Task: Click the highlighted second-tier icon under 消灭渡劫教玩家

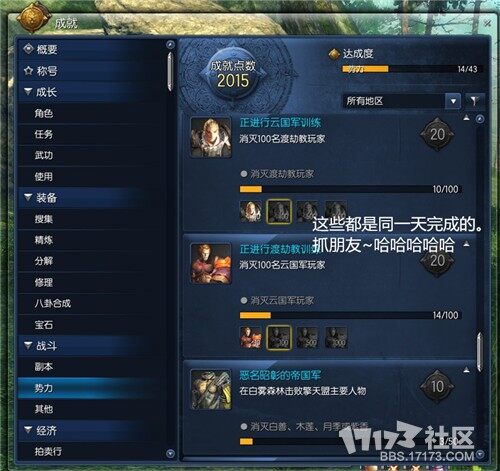Action: point(279,211)
